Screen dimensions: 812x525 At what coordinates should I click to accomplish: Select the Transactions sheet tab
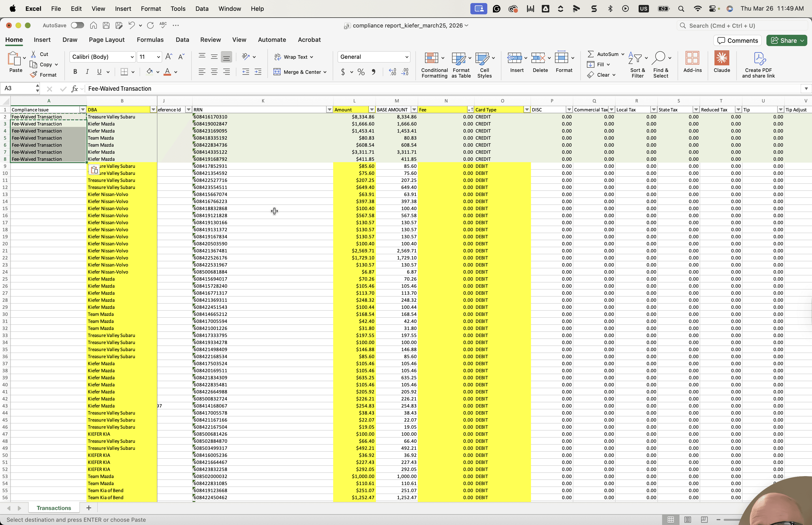[x=54, y=508]
